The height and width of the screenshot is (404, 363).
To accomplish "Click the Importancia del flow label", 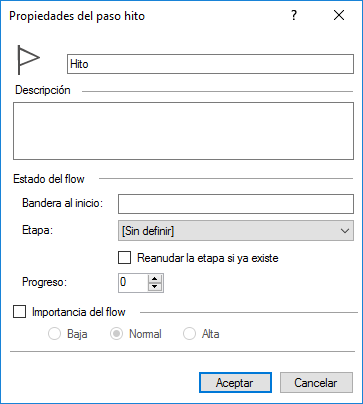I will 79,312.
